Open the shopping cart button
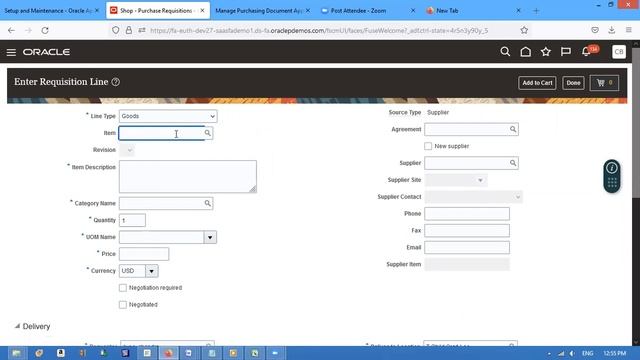 tap(604, 83)
